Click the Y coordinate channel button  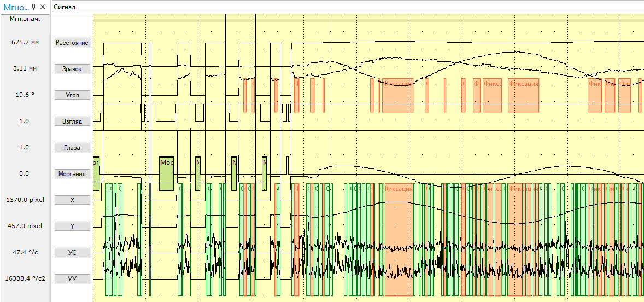pyautogui.click(x=72, y=226)
